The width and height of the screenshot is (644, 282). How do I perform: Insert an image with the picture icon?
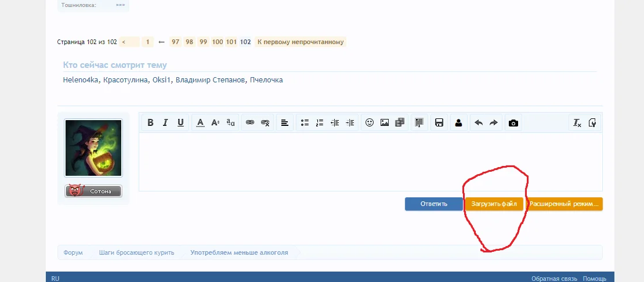point(385,123)
